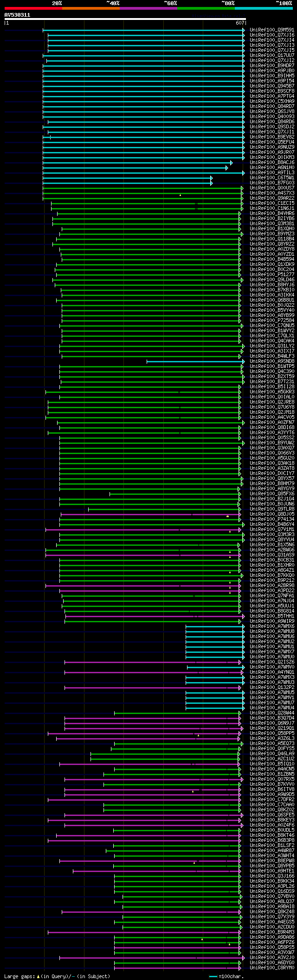Screen dimensions: 297x980
Task: Select the UniRef100_Q40093 label
Action: point(272,116)
